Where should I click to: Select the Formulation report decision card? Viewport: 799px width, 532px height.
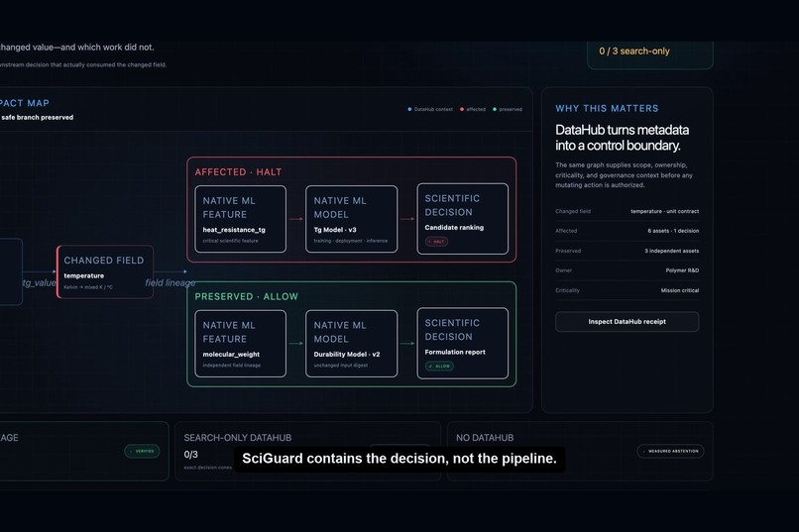pos(463,343)
